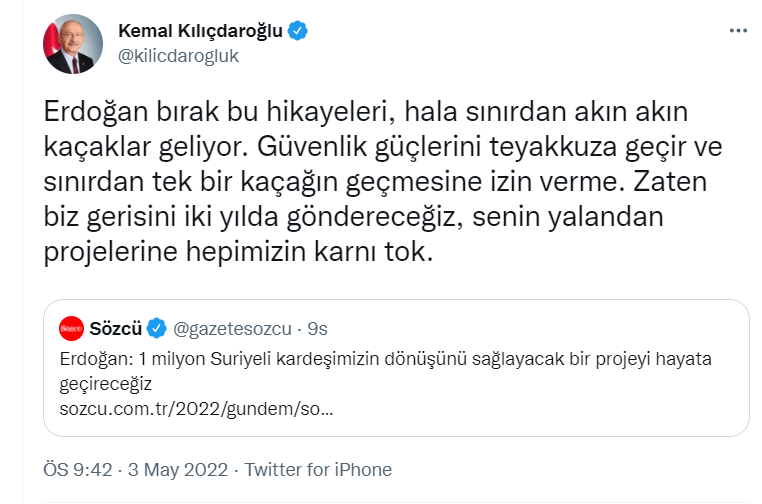Image resolution: width=762 pixels, height=504 pixels.
Task: Click the display name Kemal Kılıçdaroğlu
Action: pyautogui.click(x=201, y=31)
